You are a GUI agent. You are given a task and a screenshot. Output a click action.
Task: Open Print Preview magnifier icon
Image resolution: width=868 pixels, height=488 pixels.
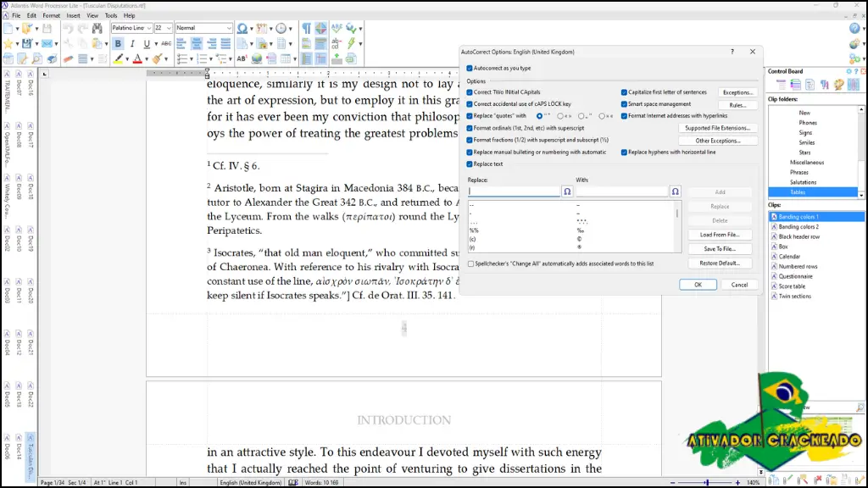coord(37,58)
